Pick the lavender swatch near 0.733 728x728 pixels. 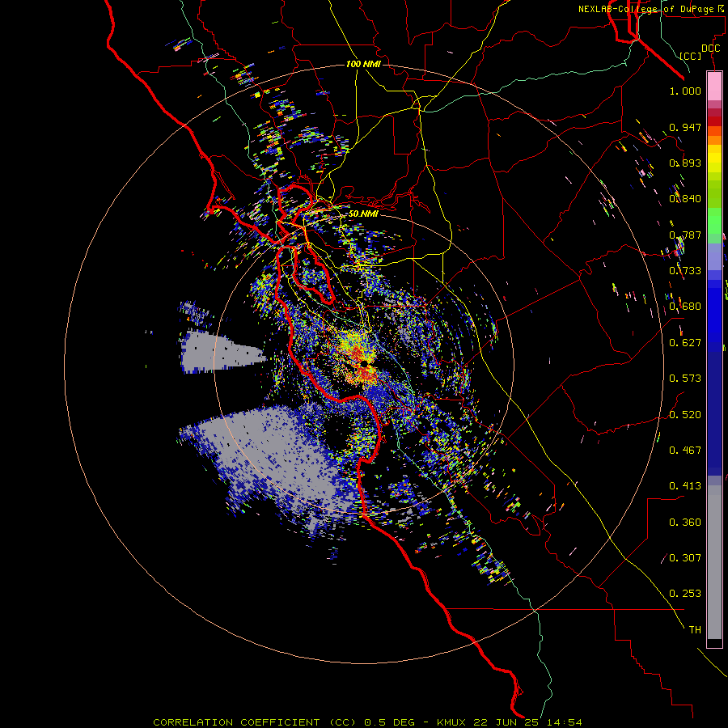click(714, 256)
